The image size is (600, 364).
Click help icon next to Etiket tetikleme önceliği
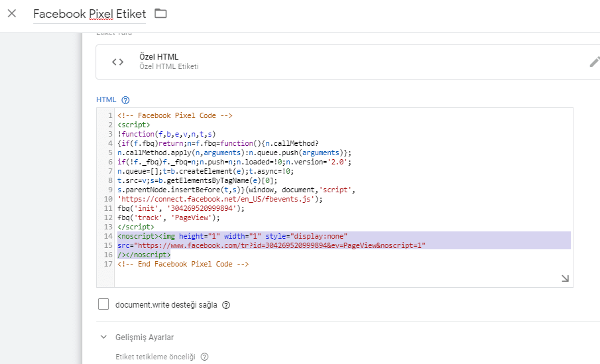(204, 357)
